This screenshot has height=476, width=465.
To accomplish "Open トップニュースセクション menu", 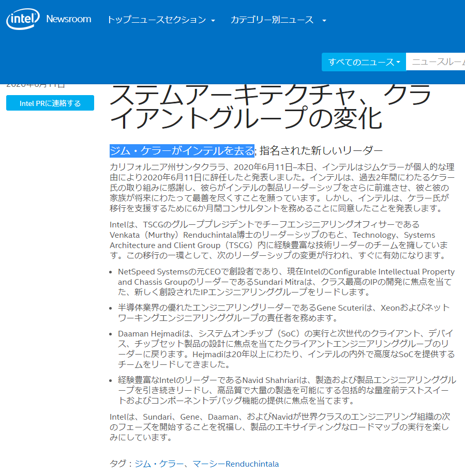I will click(x=156, y=20).
